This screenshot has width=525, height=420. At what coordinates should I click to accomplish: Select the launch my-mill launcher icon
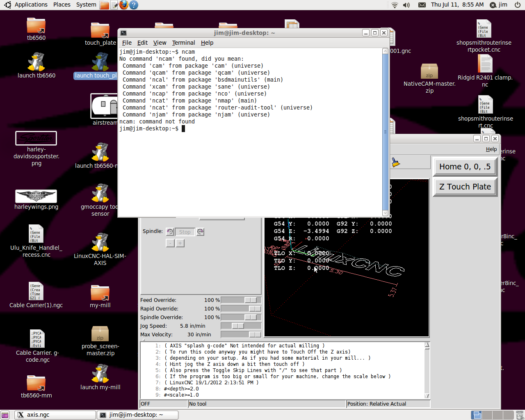100,374
